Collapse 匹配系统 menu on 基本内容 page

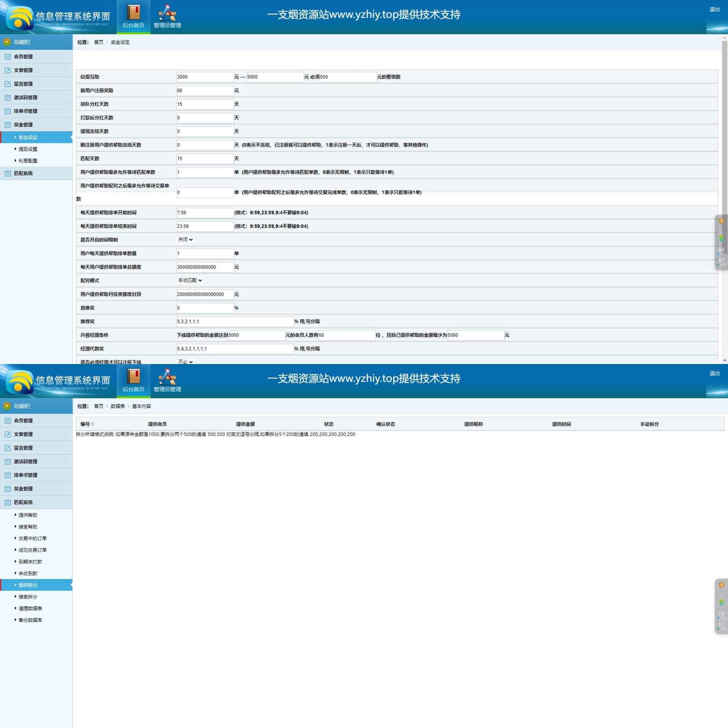[x=36, y=502]
